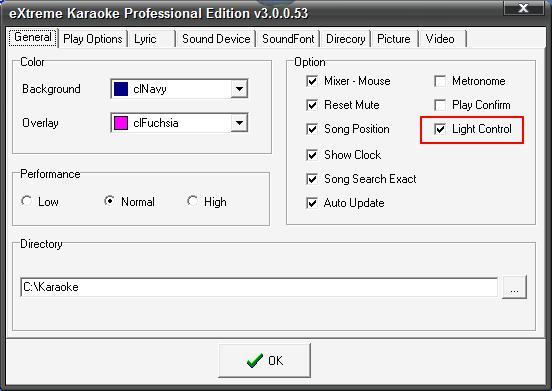552x391 pixels.
Task: Click the clNavy combo box text
Action: tap(150, 89)
